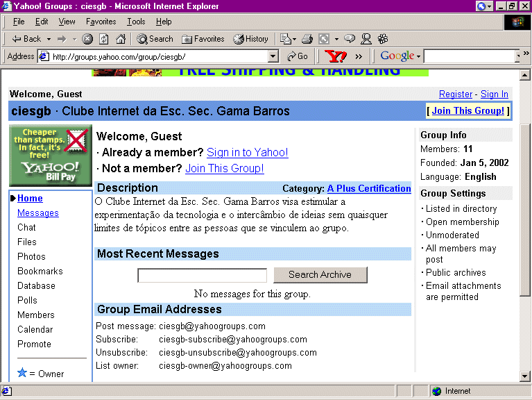Click the message archive search field
Image resolution: width=532 pixels, height=400 pixels.
[x=203, y=276]
